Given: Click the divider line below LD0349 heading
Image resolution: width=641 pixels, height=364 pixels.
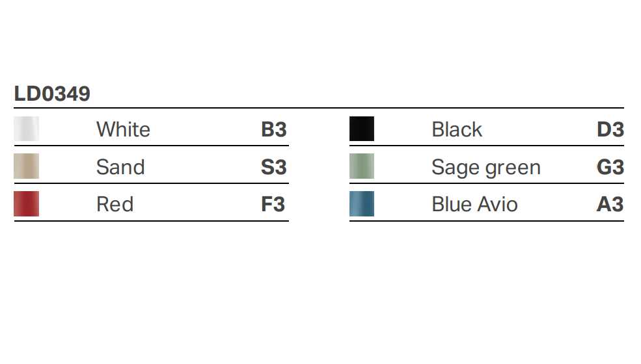Looking at the screenshot, I should [x=319, y=108].
